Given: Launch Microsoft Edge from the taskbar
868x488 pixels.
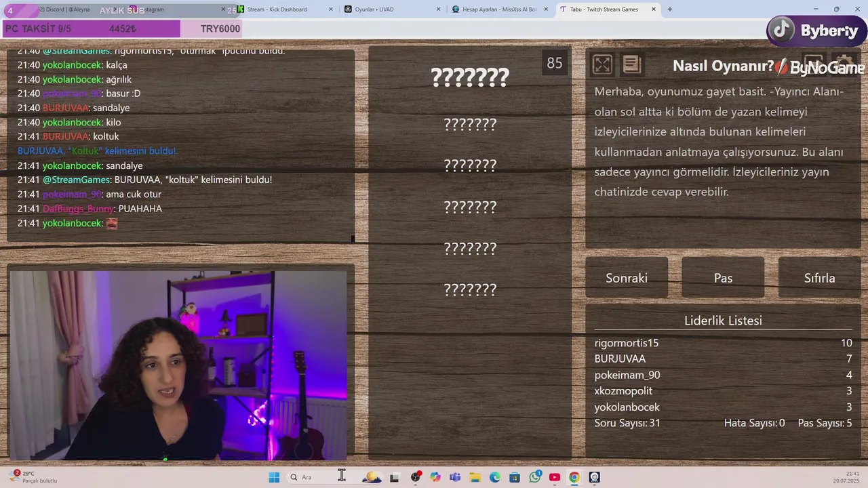Looking at the screenshot, I should point(495,477).
